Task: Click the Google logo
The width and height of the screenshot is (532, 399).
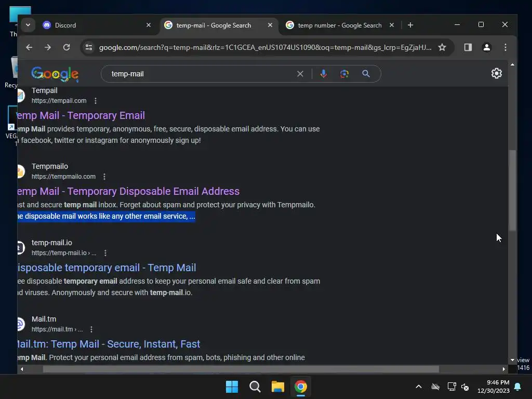Action: pos(55,74)
